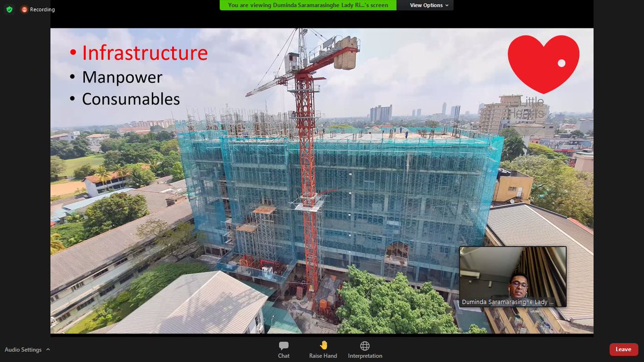Select the speaker video thumbnail

[x=513, y=277]
